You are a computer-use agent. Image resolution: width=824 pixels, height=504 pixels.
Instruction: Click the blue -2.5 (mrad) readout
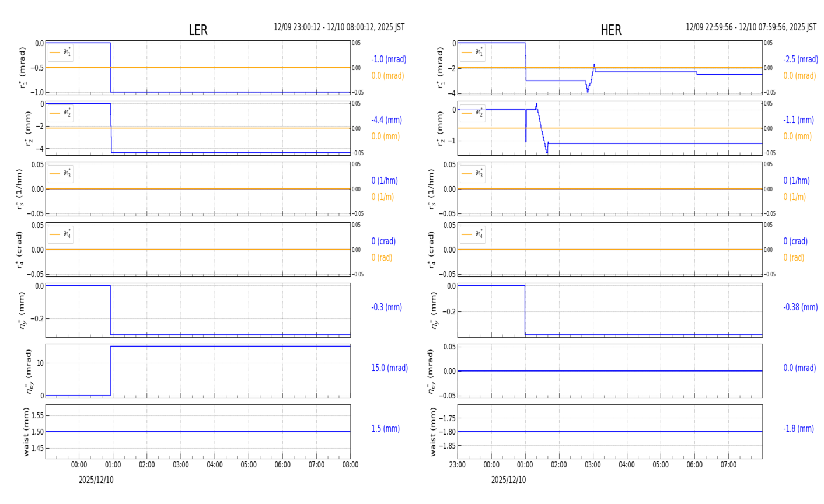click(x=801, y=60)
